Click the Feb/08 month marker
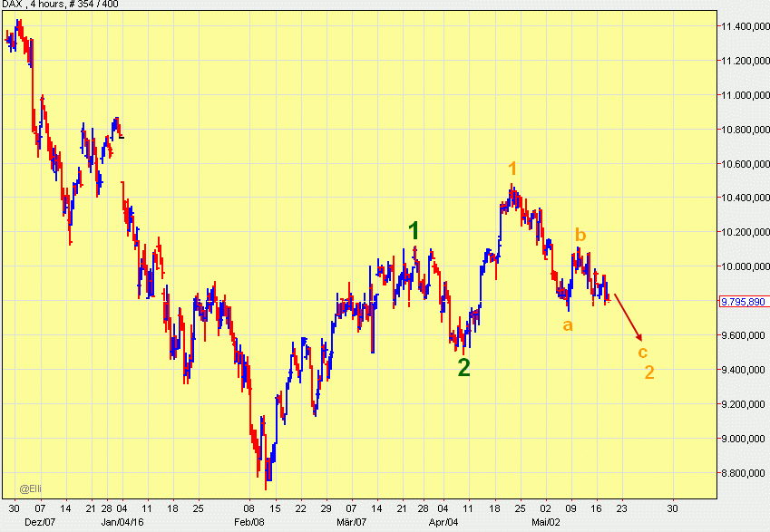This screenshot has height=532, width=770. [249, 522]
